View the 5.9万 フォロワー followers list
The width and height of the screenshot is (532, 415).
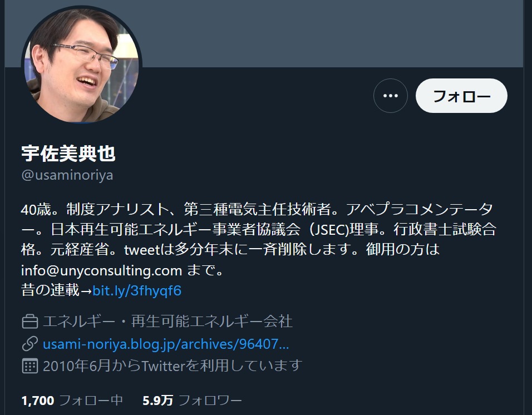192,401
